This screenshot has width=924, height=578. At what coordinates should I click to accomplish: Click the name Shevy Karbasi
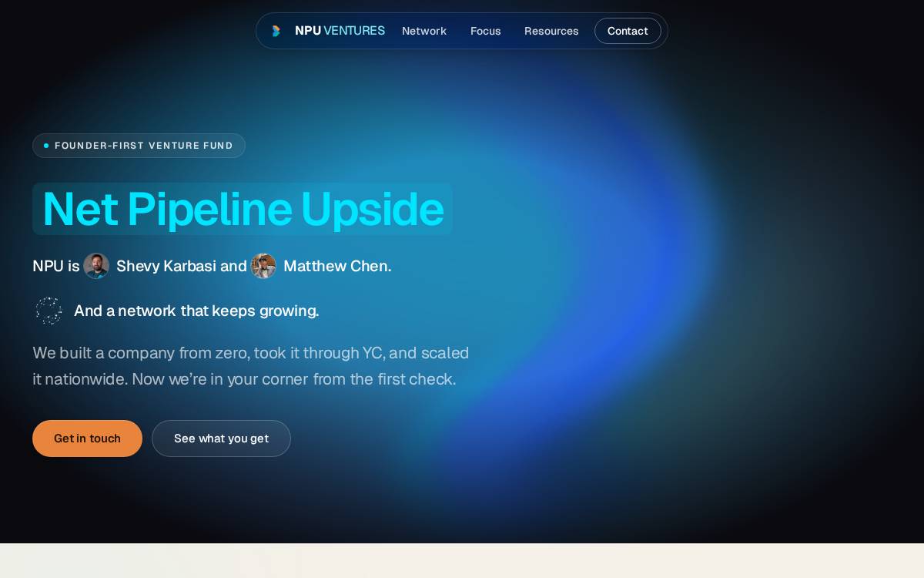pos(166,266)
